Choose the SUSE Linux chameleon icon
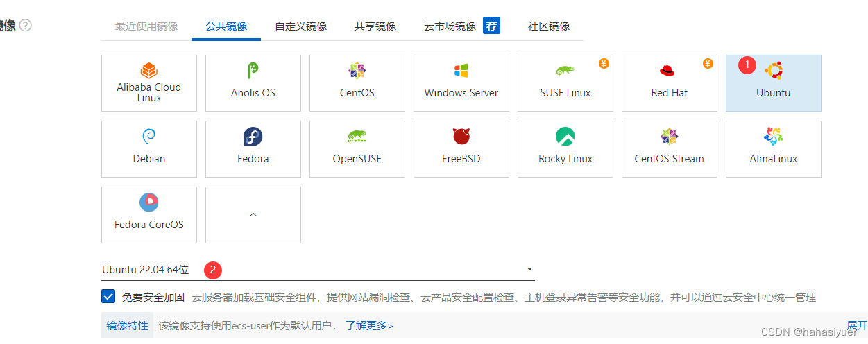868x344 pixels. point(565,71)
